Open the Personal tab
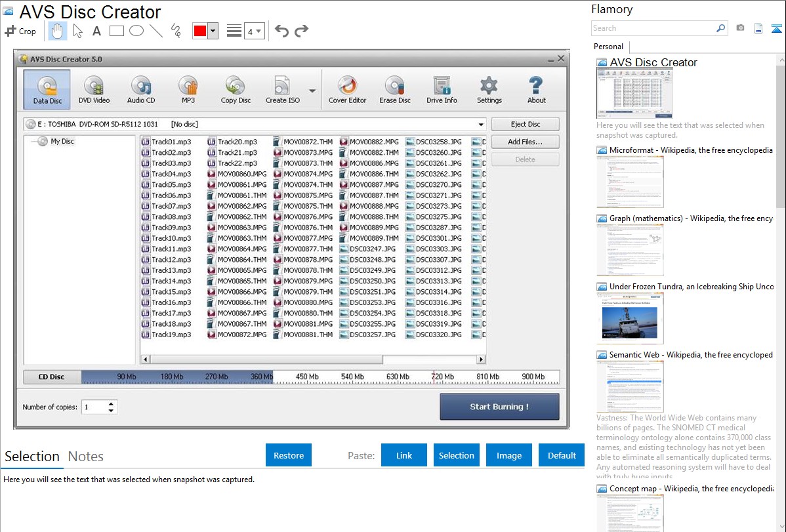 [609, 47]
